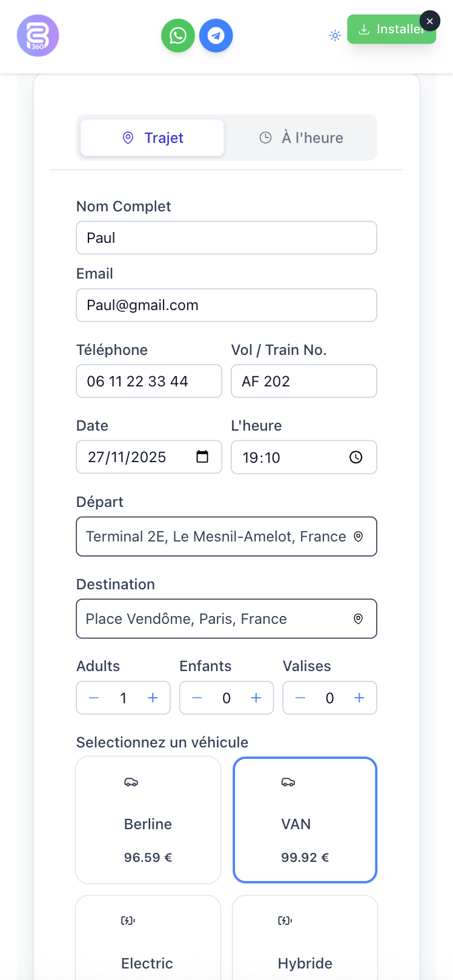Click the Email input field

[x=226, y=305]
